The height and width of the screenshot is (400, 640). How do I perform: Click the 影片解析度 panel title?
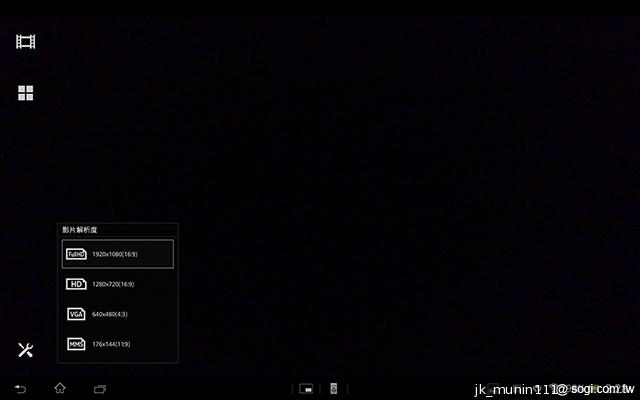pos(80,230)
